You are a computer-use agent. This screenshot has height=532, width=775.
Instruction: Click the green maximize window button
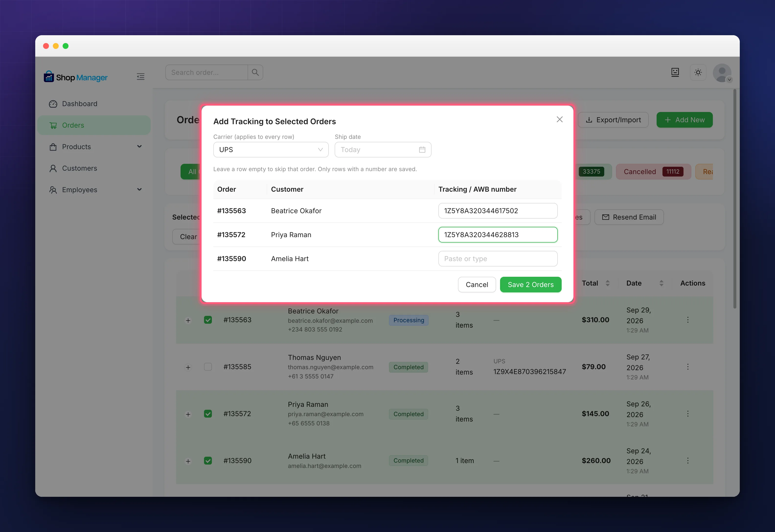(66, 46)
